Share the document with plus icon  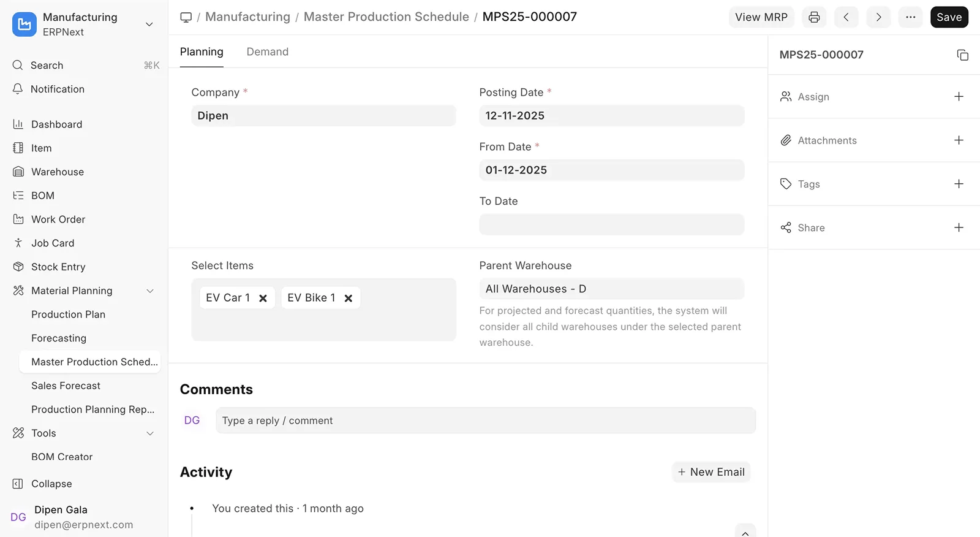959,227
